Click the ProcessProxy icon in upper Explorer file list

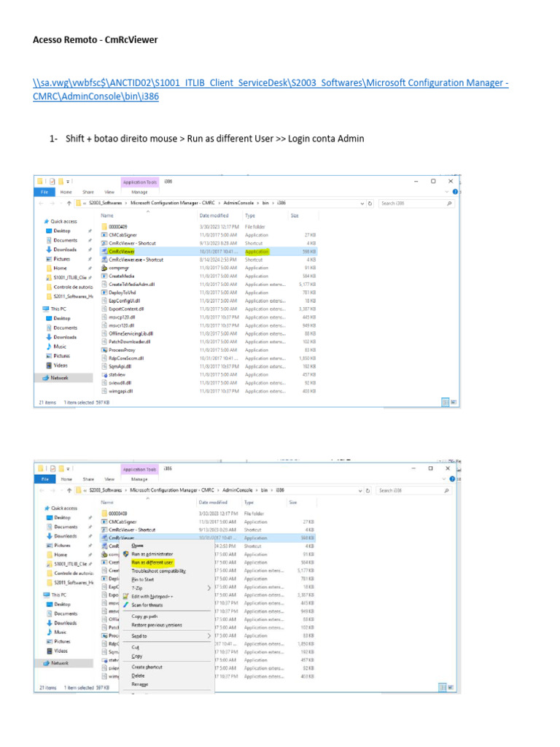point(104,350)
